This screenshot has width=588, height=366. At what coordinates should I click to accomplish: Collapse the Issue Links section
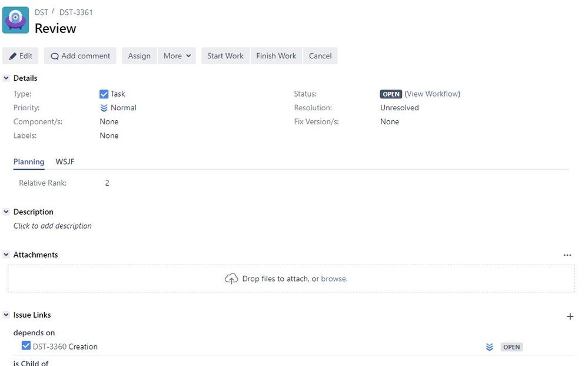6,315
